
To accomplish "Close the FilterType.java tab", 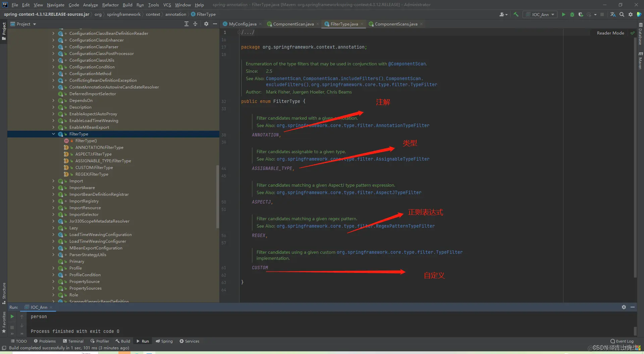I will [x=362, y=24].
